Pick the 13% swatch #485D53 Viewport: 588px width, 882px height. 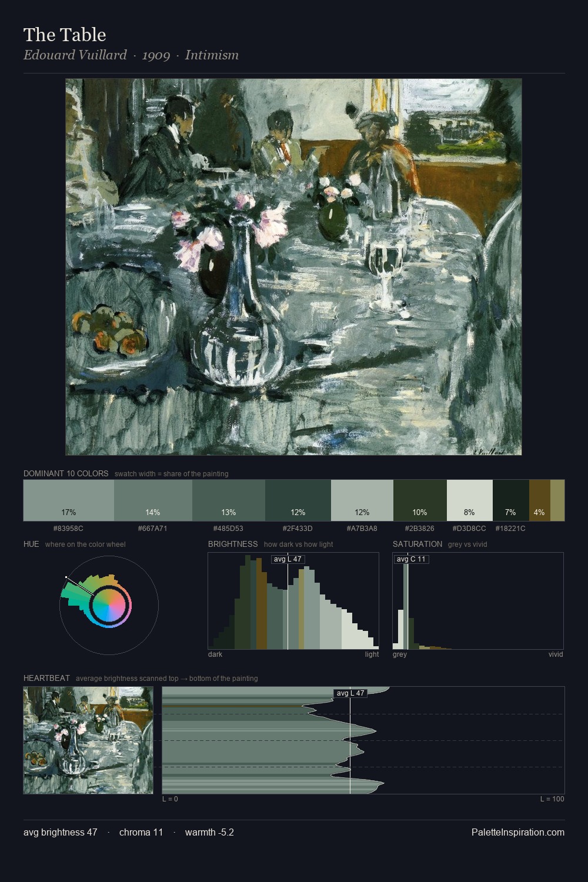229,500
